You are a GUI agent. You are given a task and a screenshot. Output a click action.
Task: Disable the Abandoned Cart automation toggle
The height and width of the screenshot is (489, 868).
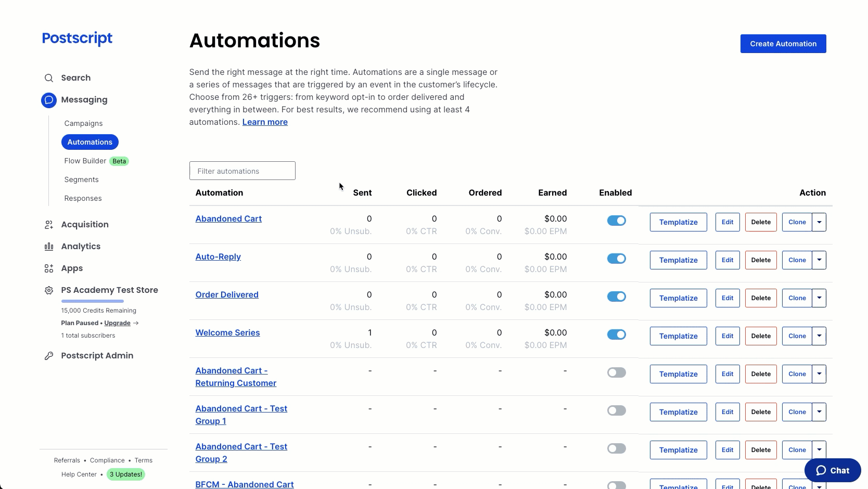[x=617, y=221]
